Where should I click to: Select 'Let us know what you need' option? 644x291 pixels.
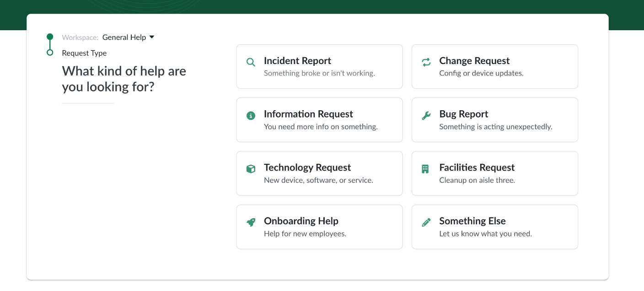(485, 234)
